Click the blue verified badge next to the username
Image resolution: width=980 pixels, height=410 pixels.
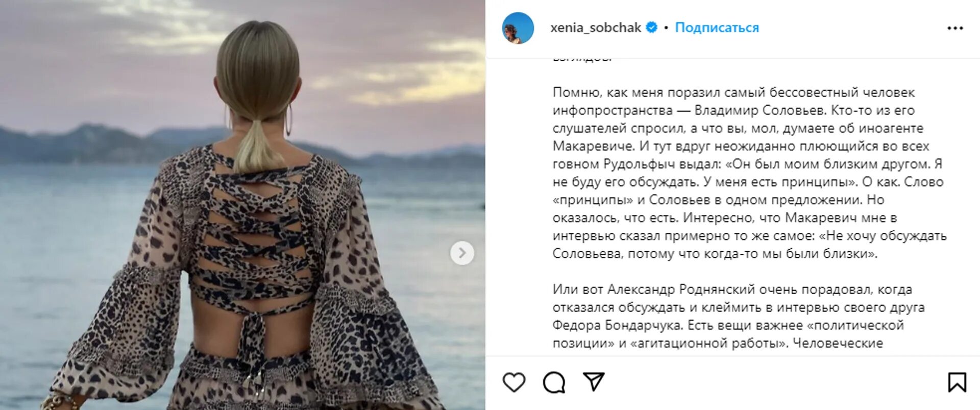(x=652, y=28)
